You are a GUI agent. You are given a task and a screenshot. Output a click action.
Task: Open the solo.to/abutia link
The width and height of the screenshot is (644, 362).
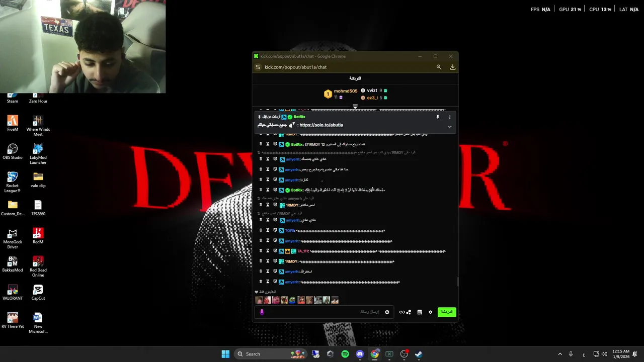coord(321,125)
